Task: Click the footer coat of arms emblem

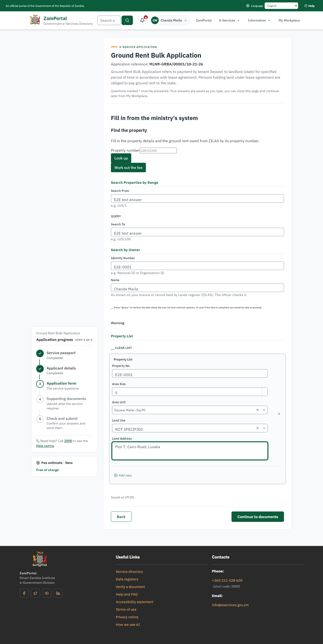Action: click(40, 559)
